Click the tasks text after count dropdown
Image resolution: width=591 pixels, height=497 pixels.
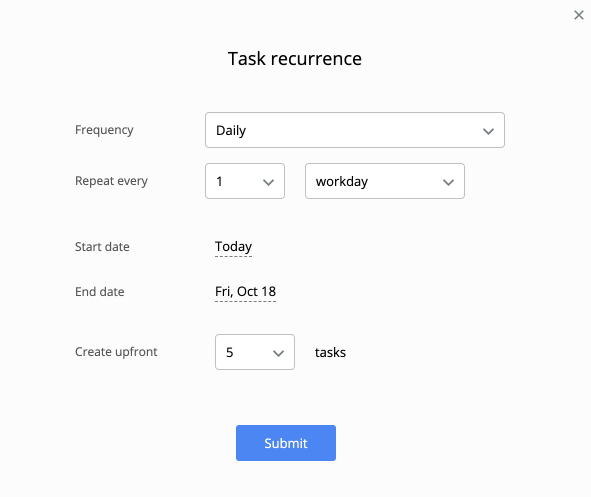point(330,352)
